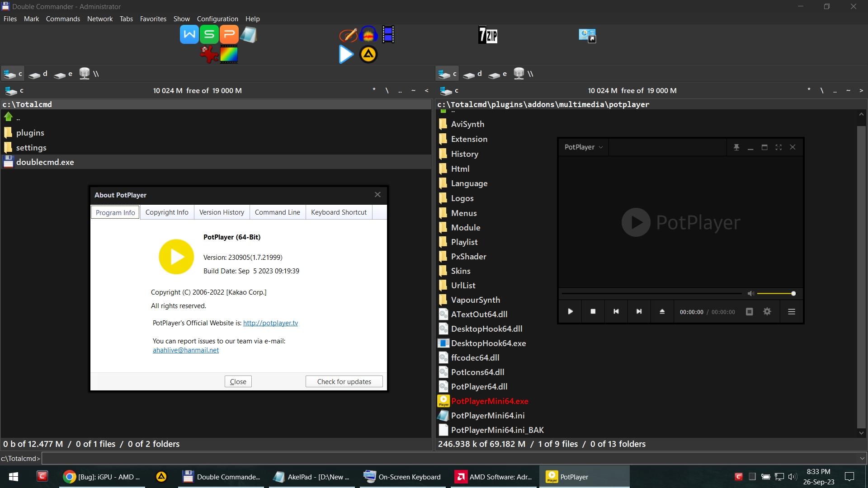Click the Check for updates button

pyautogui.click(x=344, y=381)
